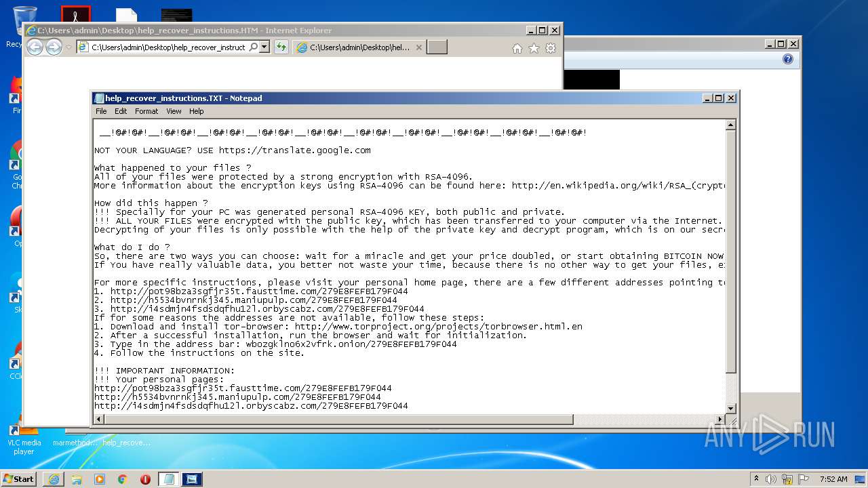Click the torproject.org download instruction line
This screenshot has height=488, width=868.
coord(338,327)
